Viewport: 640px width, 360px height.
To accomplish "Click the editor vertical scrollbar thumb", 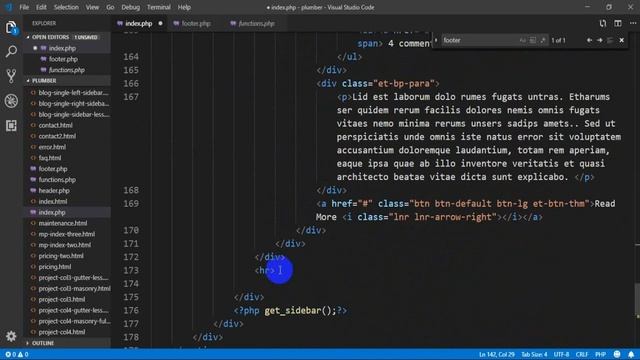I will click(x=637, y=301).
